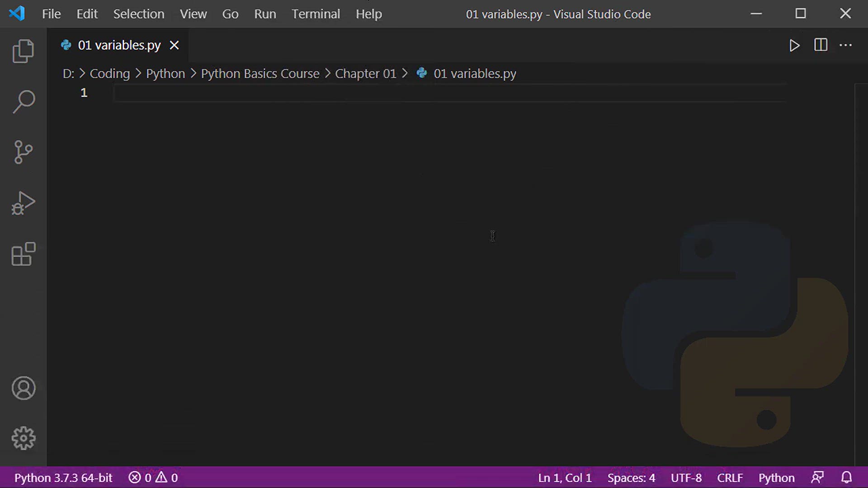
Task: Expand the D: drive breadcrumb
Action: 68,74
